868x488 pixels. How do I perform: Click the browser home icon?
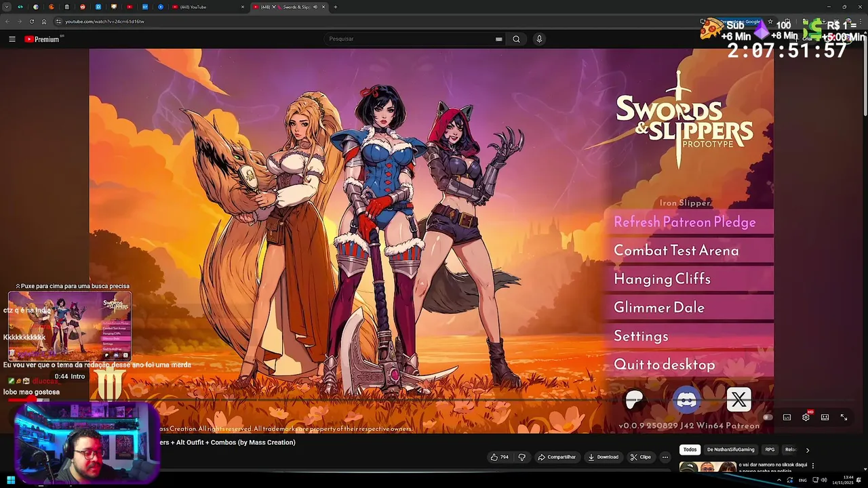coord(44,22)
